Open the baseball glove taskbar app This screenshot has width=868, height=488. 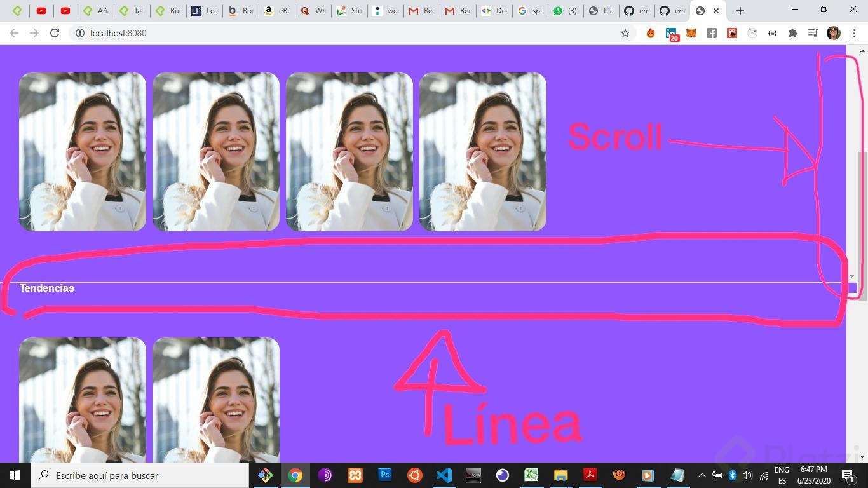[x=619, y=475]
